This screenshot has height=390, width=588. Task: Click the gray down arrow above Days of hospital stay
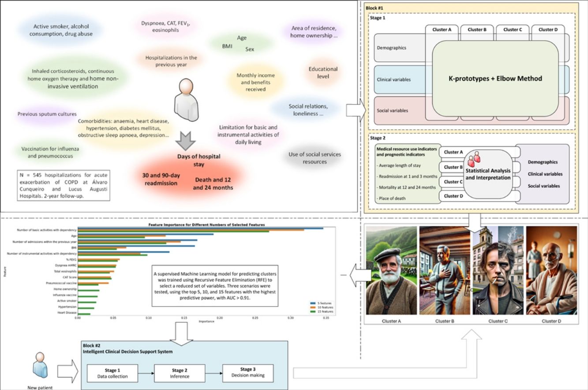186,140
